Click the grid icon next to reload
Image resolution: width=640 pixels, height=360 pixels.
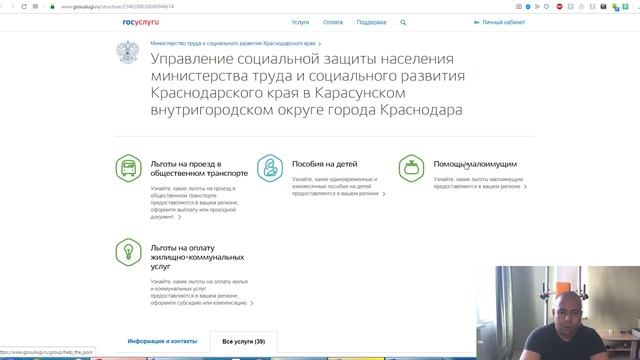[36, 7]
